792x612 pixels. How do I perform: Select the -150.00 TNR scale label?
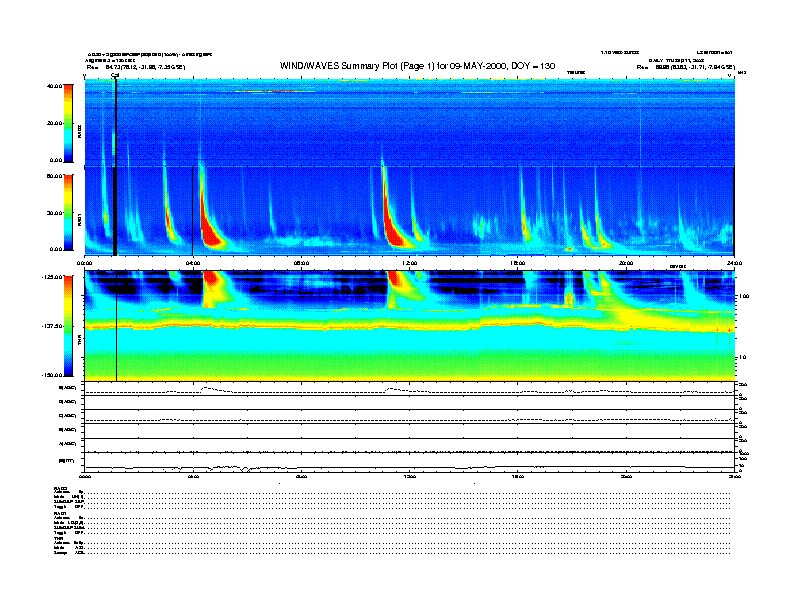[x=53, y=375]
